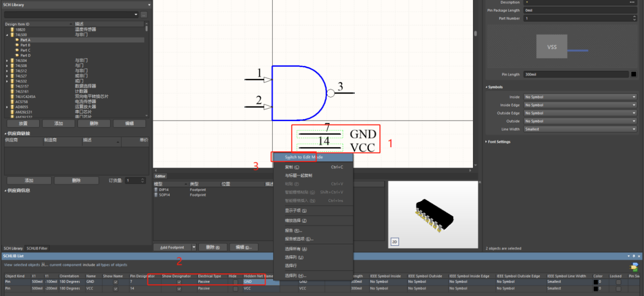Collapse the 供应商链接 section
This screenshot has width=644, height=296.
pos(6,133)
